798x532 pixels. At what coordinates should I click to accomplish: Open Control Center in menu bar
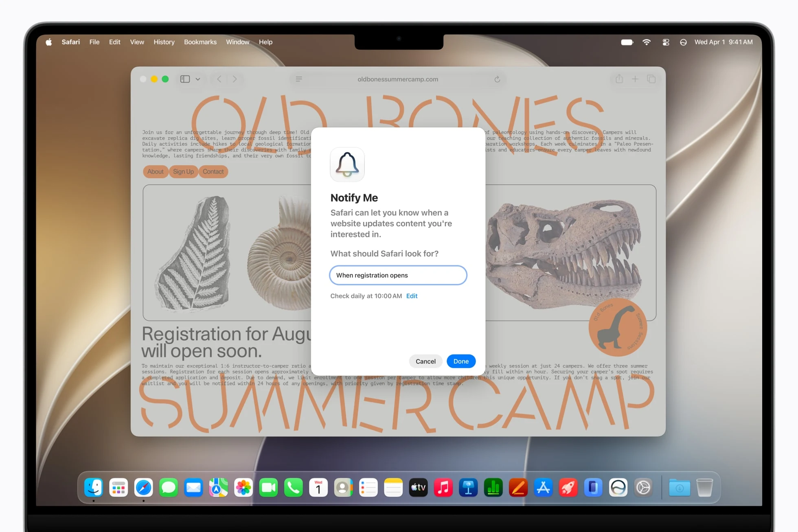pos(666,42)
